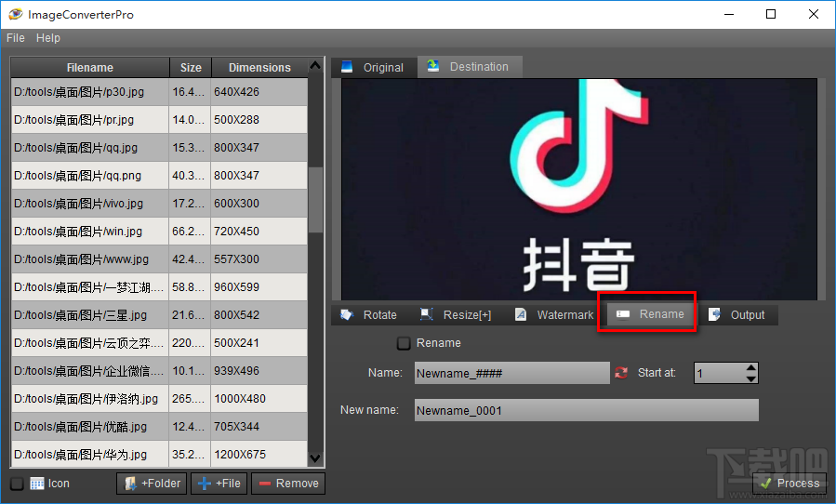Screen dimensions: 836x504
Task: Close the ImageConverterPro window
Action: tap(814, 14)
